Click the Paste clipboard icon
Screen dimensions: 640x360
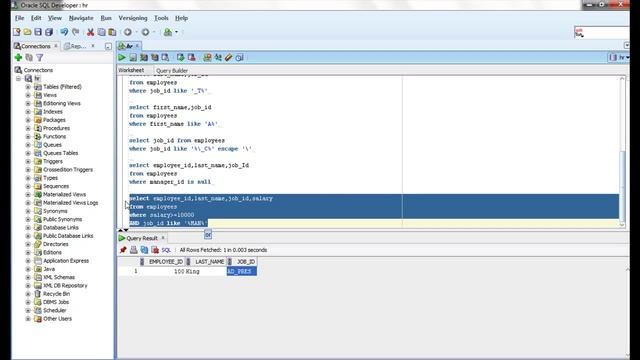coord(112,32)
